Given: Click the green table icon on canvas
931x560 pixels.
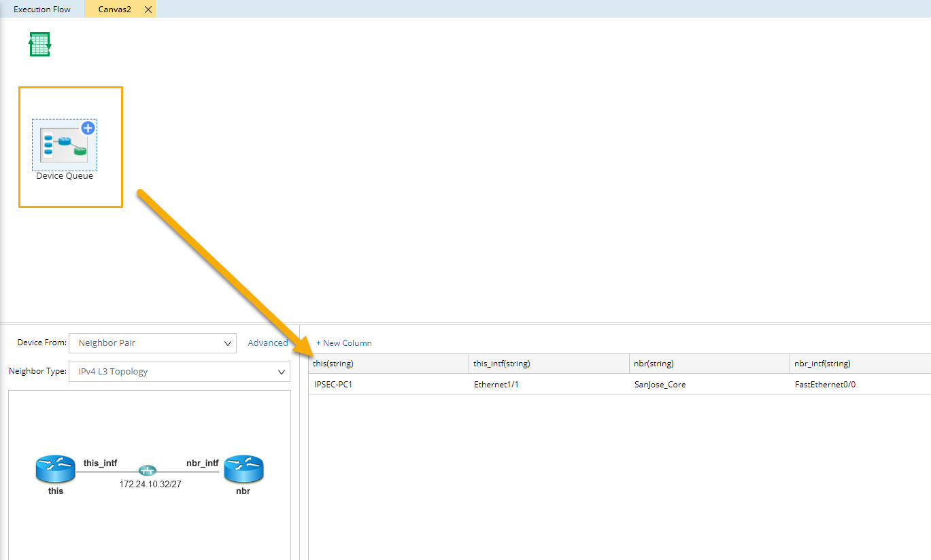Looking at the screenshot, I should point(39,44).
